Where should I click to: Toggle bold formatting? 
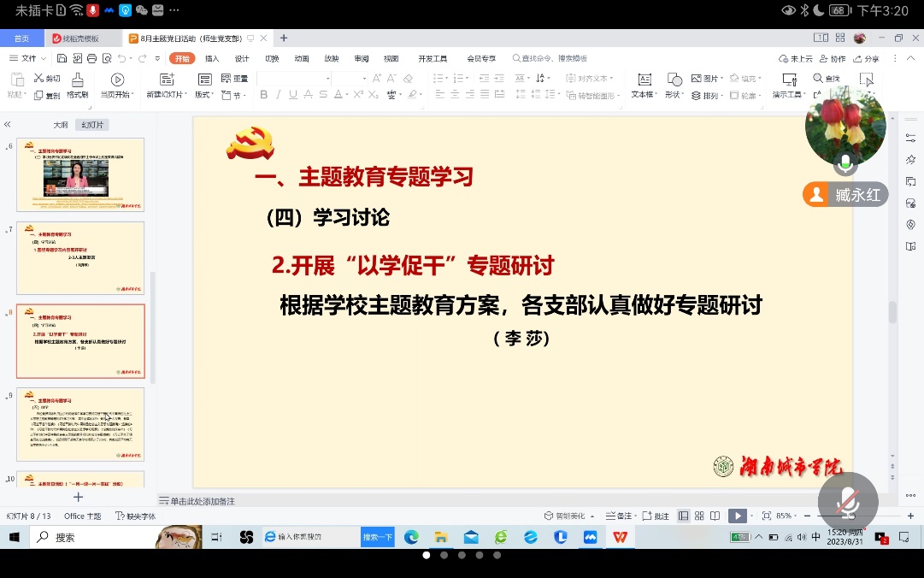[263, 95]
